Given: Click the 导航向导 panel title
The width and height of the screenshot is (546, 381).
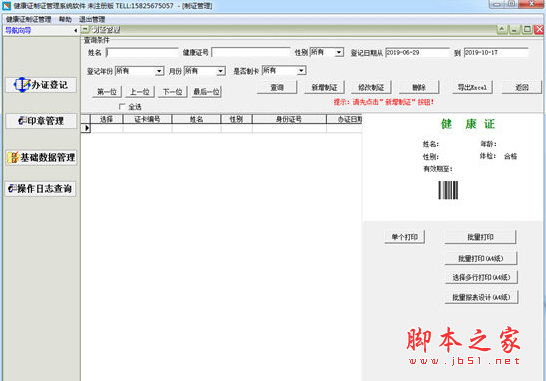Looking at the screenshot, I should 18,31.
